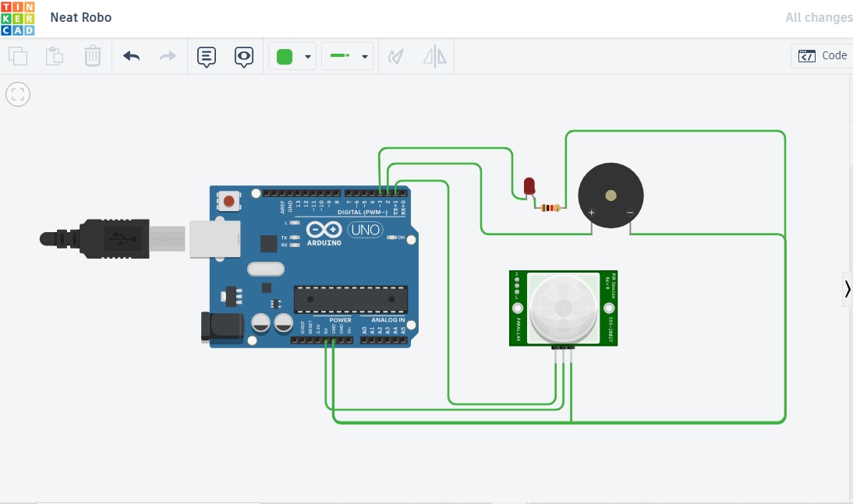Click the Copy icon in toolbar
The height and width of the screenshot is (504, 853).
tap(17, 56)
